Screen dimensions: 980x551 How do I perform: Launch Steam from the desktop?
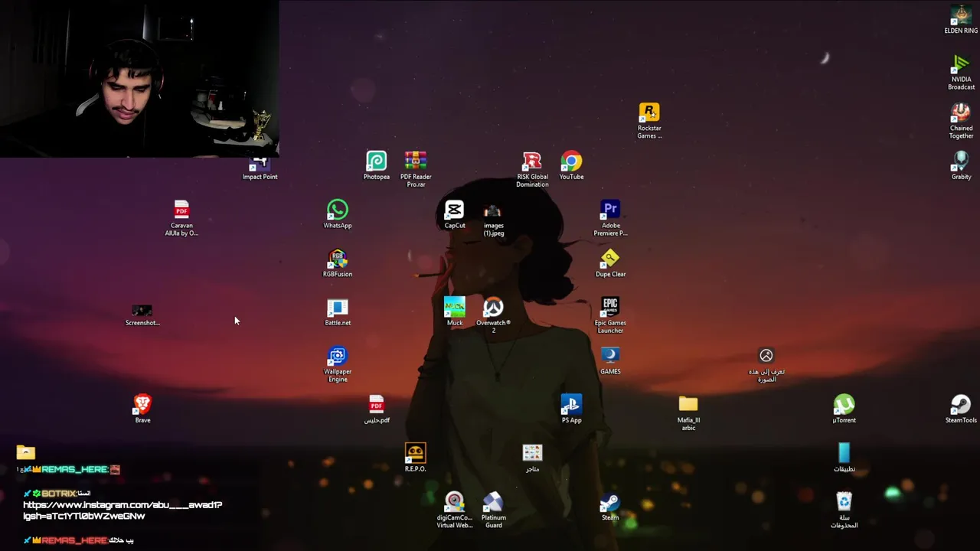point(610,507)
